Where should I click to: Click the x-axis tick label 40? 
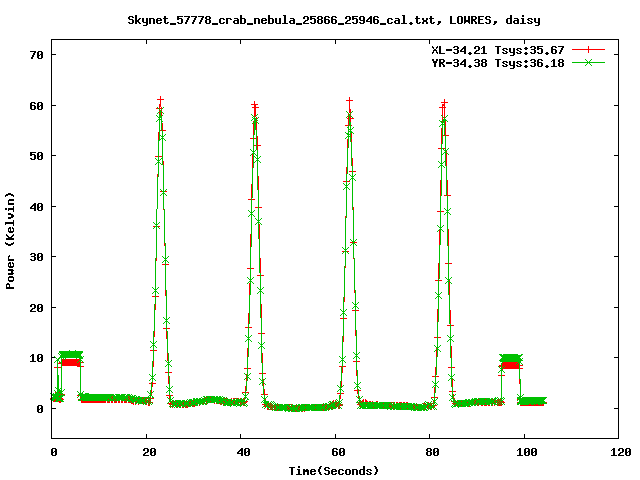[243, 452]
